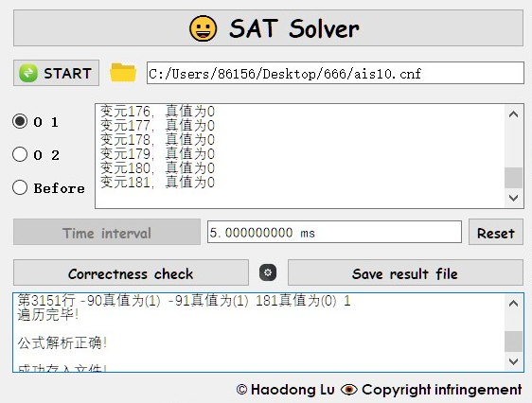This screenshot has width=532, height=403.
Task: Click the Reset button
Action: point(496,232)
